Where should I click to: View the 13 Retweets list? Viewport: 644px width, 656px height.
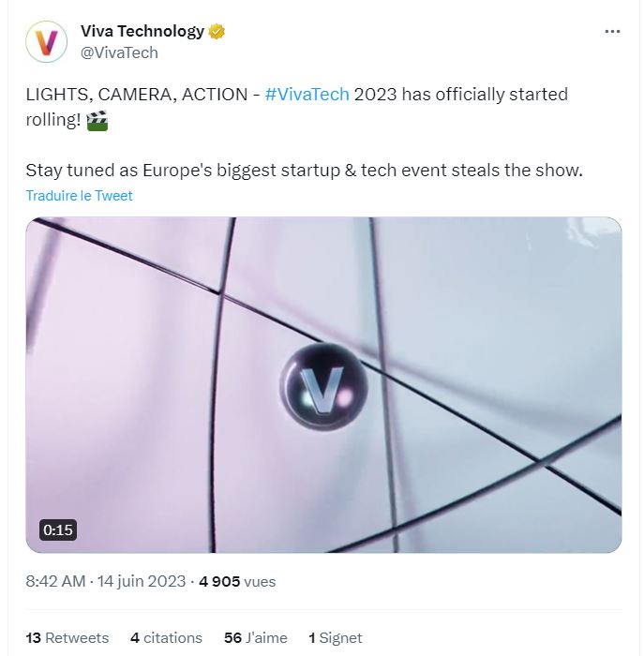pyautogui.click(x=67, y=638)
